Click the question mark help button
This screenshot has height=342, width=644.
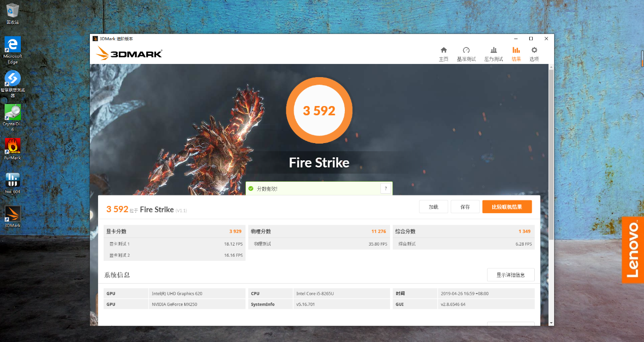click(385, 189)
